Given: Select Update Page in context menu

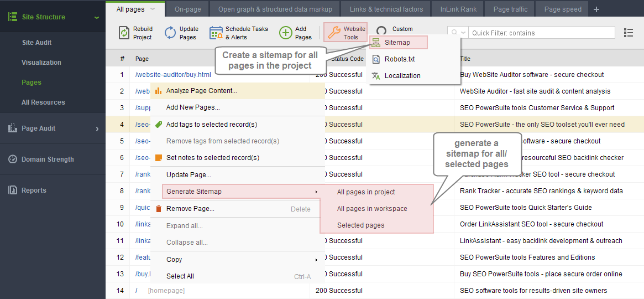Looking at the screenshot, I should 189,175.
